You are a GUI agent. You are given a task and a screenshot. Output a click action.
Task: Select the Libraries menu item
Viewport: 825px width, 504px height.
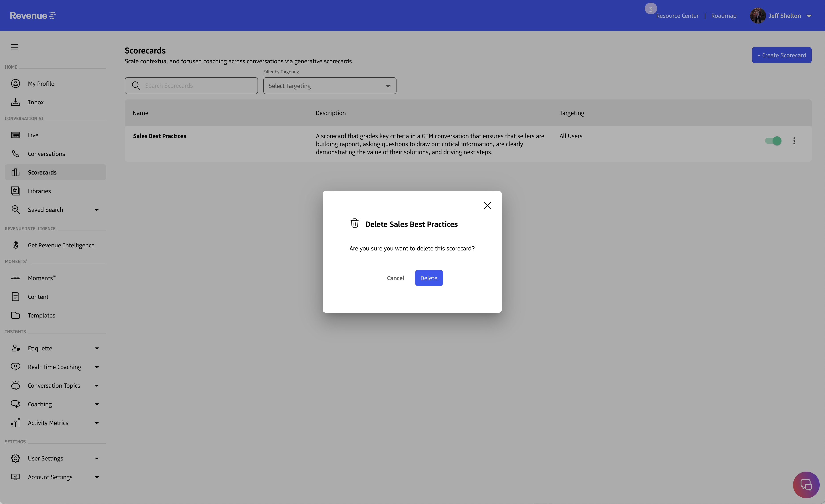[39, 191]
